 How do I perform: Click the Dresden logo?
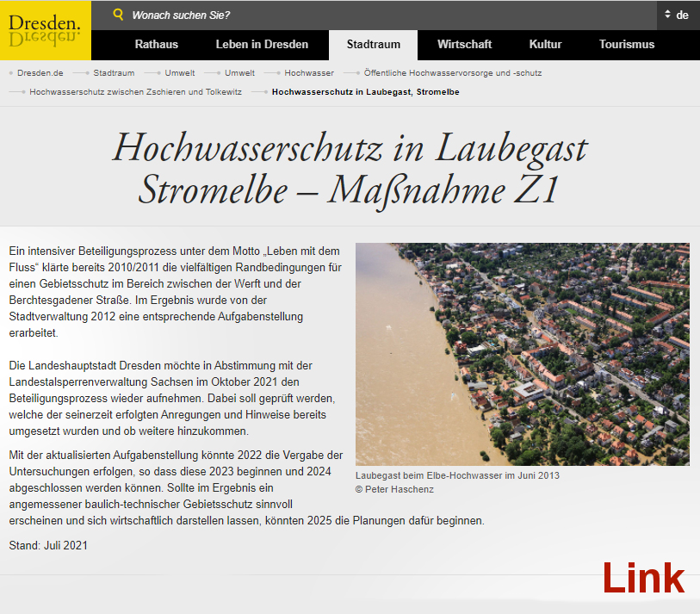tap(45, 29)
